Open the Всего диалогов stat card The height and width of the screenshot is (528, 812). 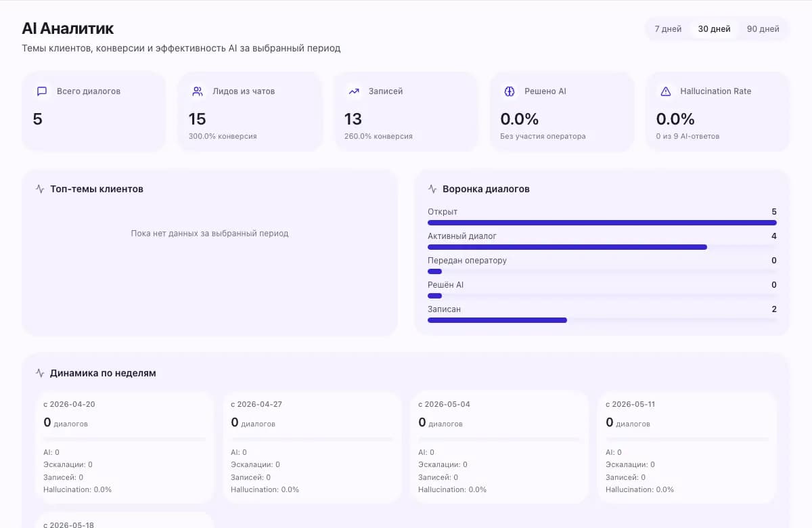click(x=93, y=112)
